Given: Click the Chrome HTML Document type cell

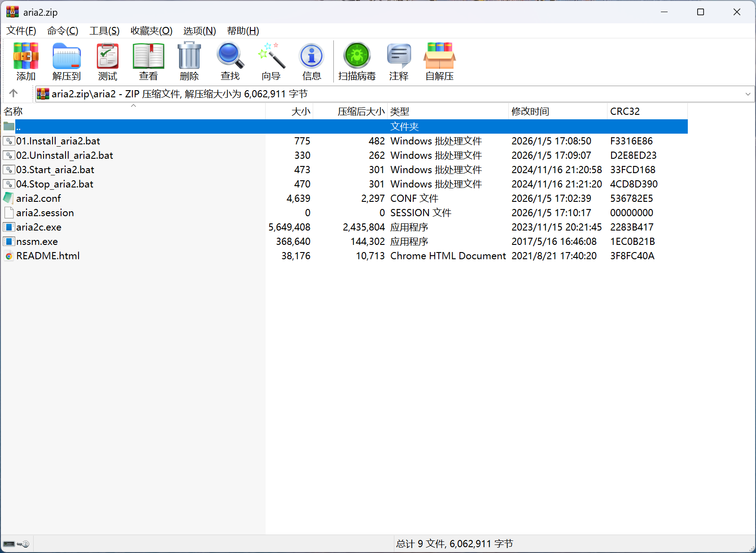Looking at the screenshot, I should (448, 256).
